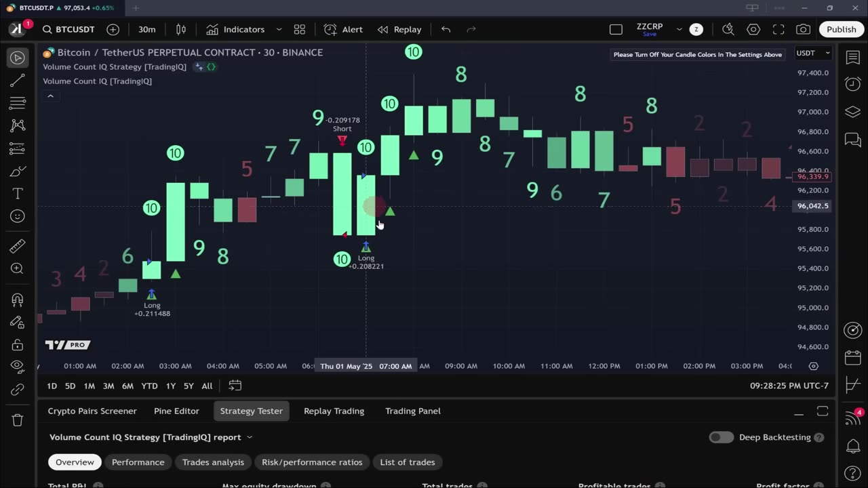Click the add symbol plus icon

(113, 29)
